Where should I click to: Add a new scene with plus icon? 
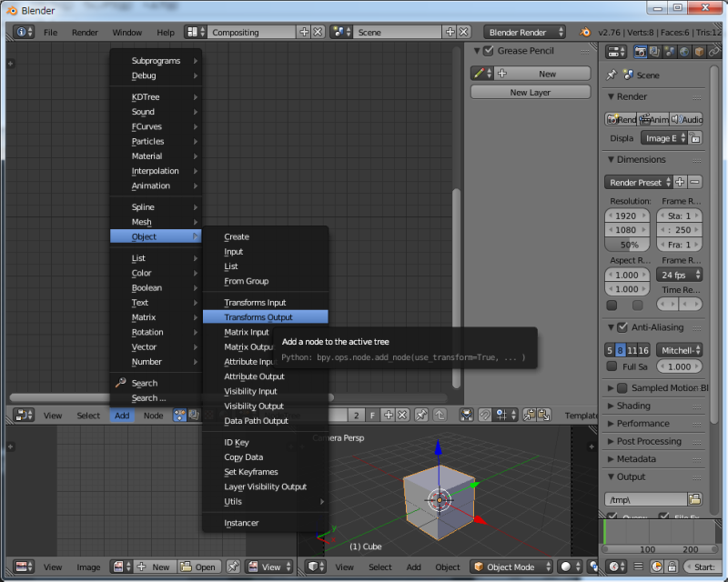point(450,32)
